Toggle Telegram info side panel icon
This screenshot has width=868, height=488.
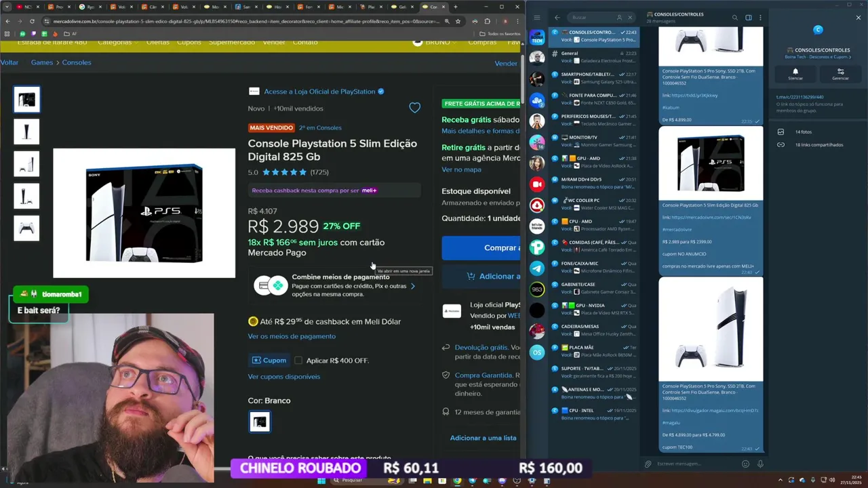[749, 18]
